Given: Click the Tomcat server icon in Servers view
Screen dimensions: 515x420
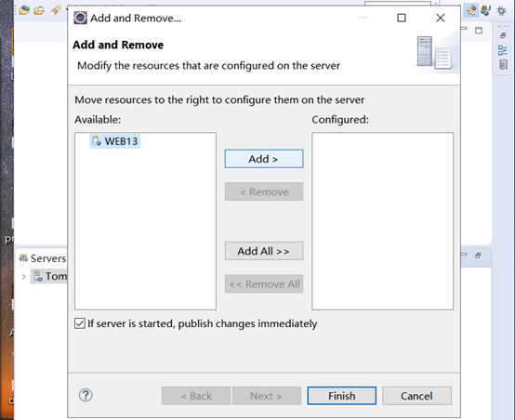Looking at the screenshot, I should 38,276.
